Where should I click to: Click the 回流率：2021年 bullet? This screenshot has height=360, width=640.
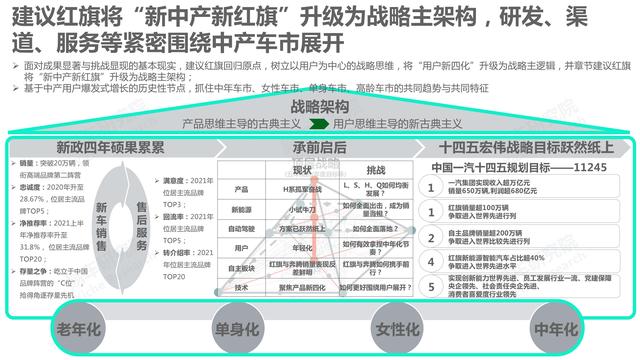184,229
